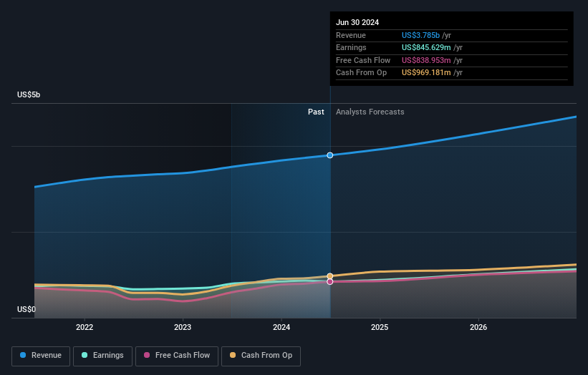The image size is (588, 375).
Task: Click the tooltip Revenue row label
Action: (351, 35)
